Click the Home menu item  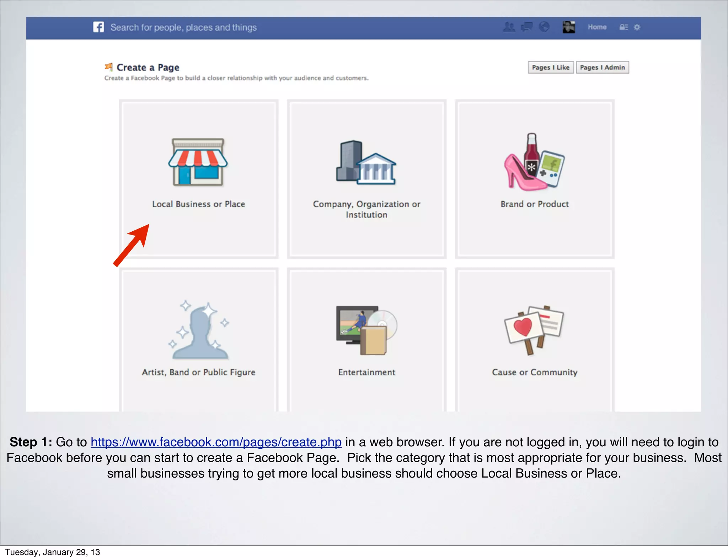tap(597, 27)
